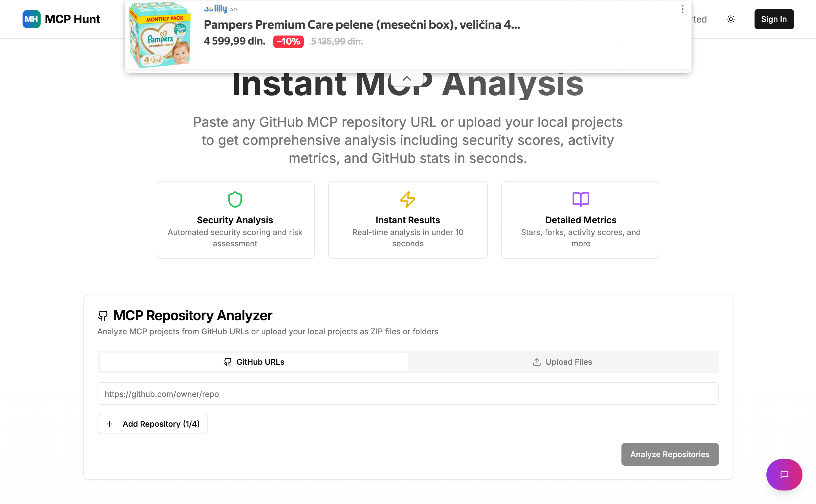Click the MH logo icon
Viewport: 816px width, 504px height.
click(x=31, y=19)
